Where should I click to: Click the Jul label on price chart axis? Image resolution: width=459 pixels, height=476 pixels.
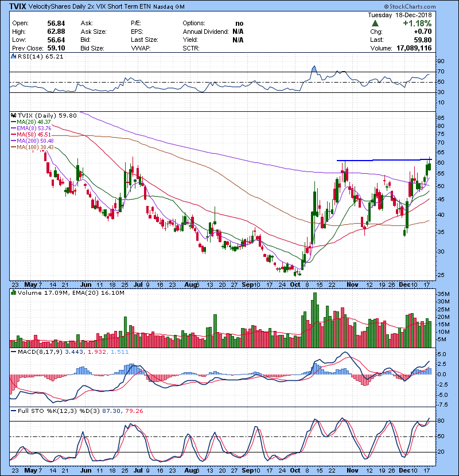click(x=138, y=285)
